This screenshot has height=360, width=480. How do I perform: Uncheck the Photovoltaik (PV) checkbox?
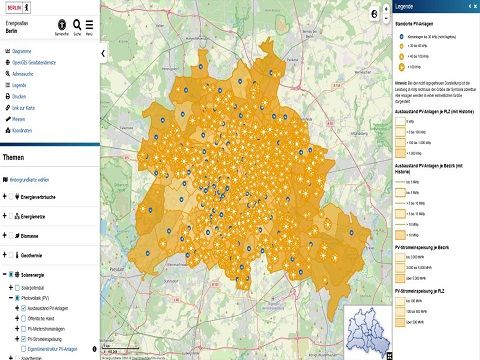(x=17, y=298)
